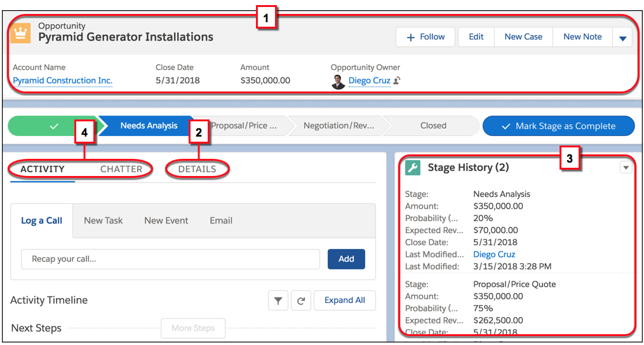Click the Recap your call input field
The image size is (644, 345).
pos(170,259)
